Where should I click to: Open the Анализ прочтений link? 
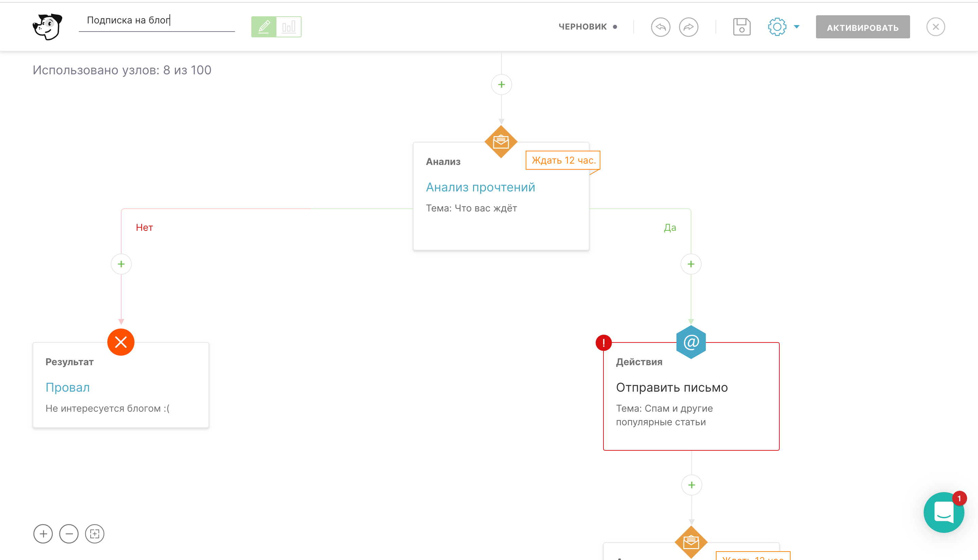(480, 187)
